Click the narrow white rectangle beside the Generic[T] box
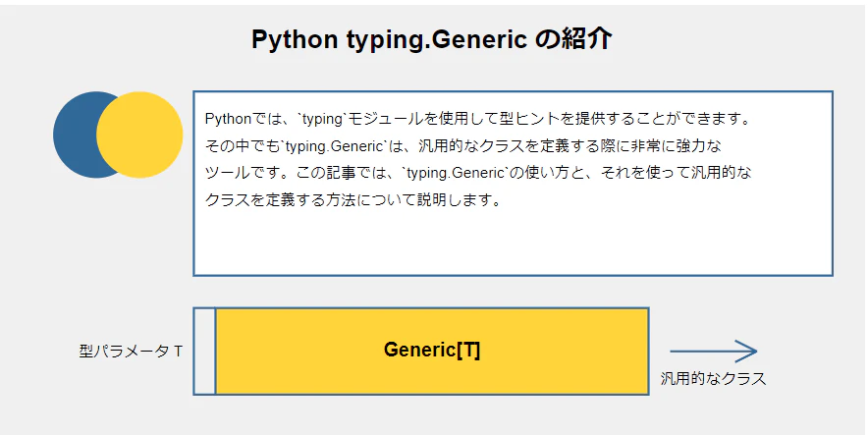 coord(204,352)
